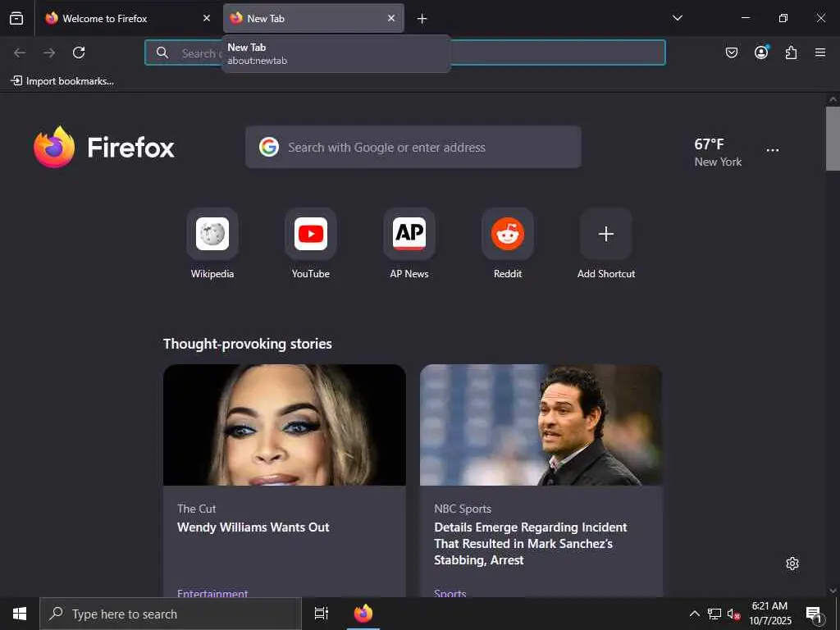Open the Action Center notifications icon
840x630 pixels.
pyautogui.click(x=815, y=614)
